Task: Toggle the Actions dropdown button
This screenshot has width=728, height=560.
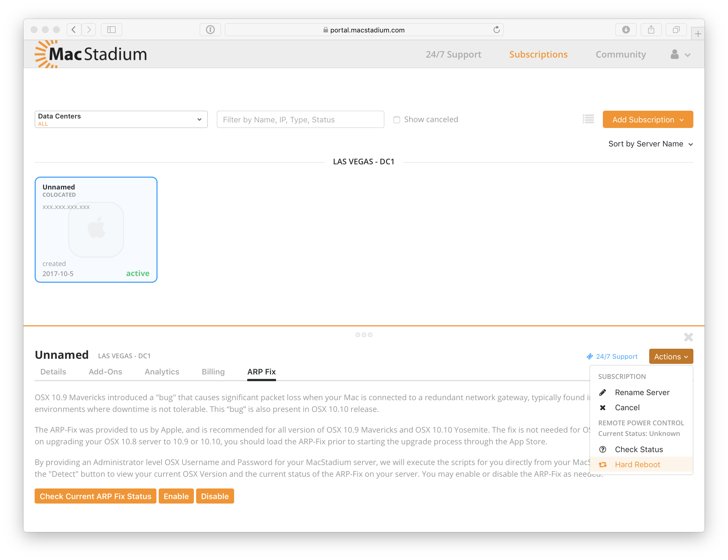Action: pos(671,356)
